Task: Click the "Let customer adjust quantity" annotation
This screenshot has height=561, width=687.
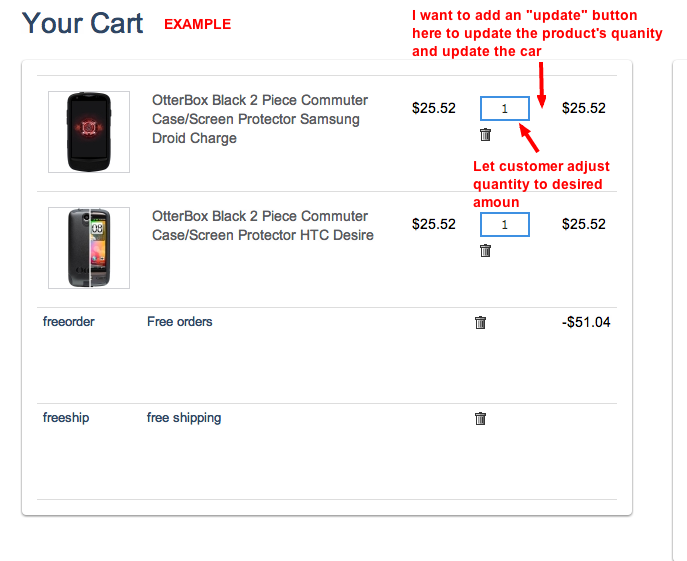Action: click(x=540, y=184)
